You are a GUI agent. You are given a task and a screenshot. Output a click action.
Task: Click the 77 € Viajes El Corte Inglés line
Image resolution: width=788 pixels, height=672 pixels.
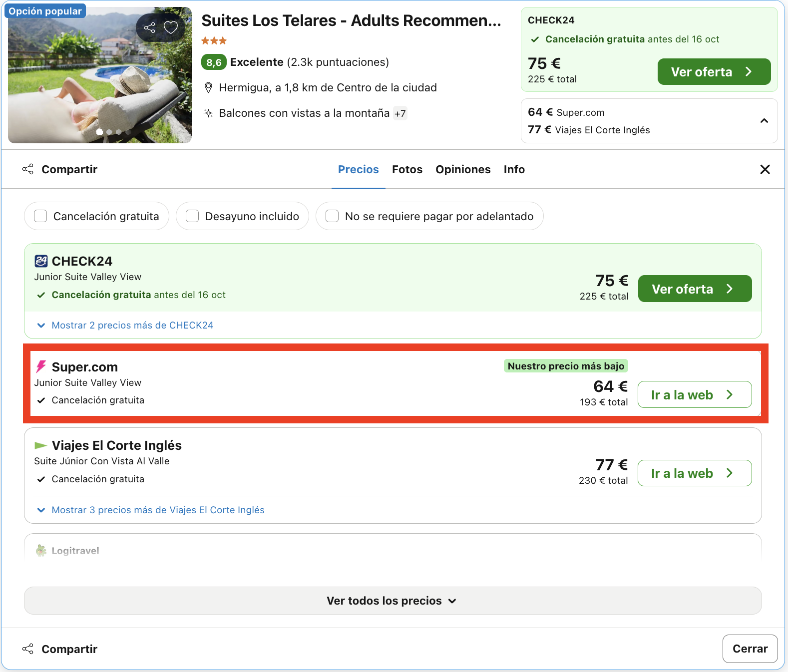click(589, 130)
